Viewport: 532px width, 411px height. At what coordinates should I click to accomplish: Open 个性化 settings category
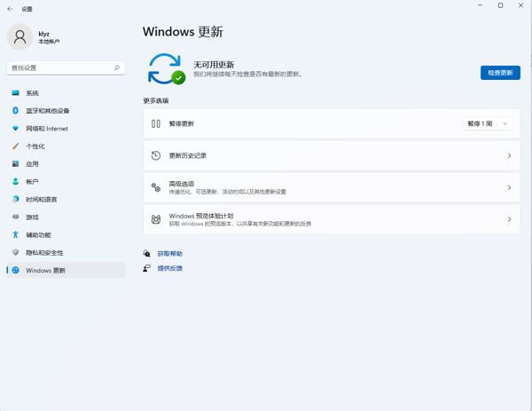66,146
